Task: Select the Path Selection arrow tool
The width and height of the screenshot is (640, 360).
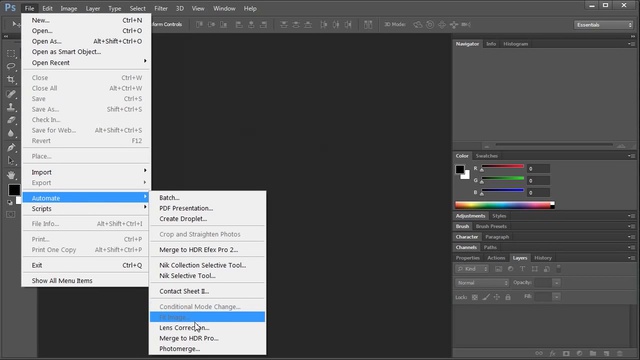Action: [x=11, y=160]
